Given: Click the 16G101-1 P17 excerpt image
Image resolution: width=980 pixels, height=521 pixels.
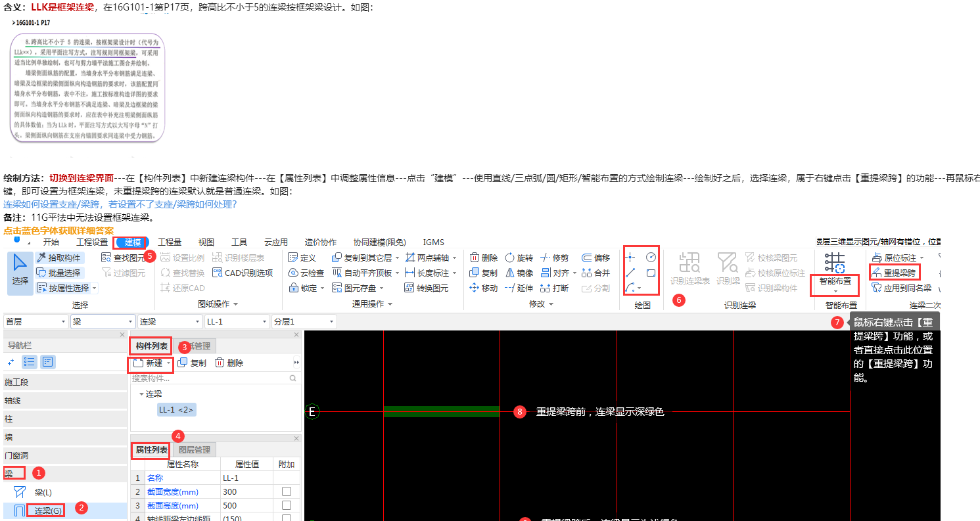Looking at the screenshot, I should [87, 87].
